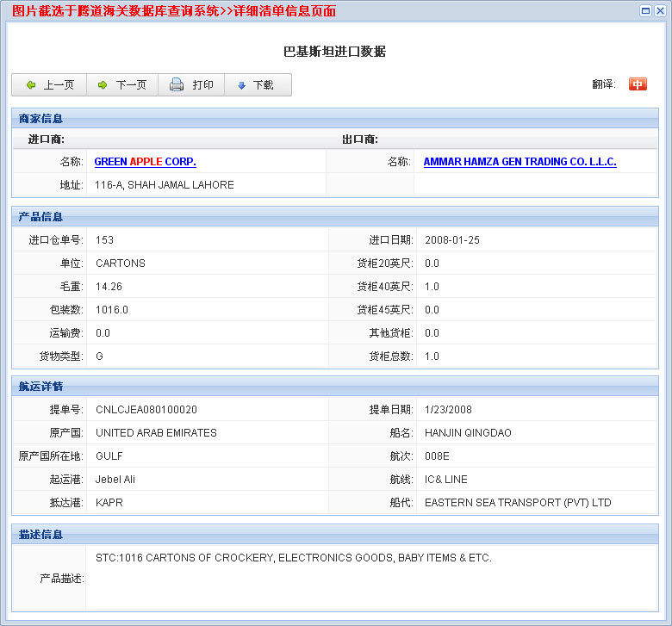Collapse the 描述信息 section header
Screen dimensions: 672x626
[41, 535]
